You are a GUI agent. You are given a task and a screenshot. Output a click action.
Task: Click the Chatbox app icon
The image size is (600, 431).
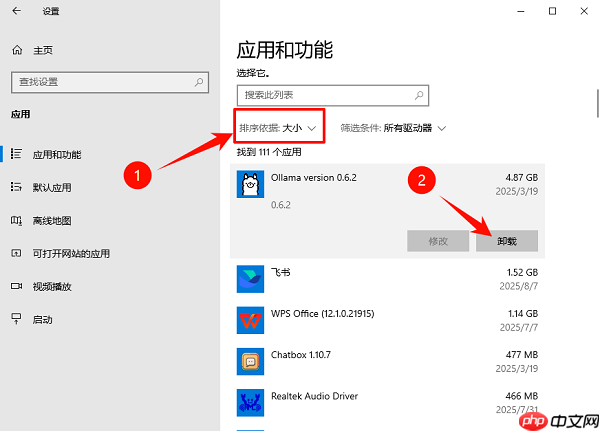[x=250, y=362]
